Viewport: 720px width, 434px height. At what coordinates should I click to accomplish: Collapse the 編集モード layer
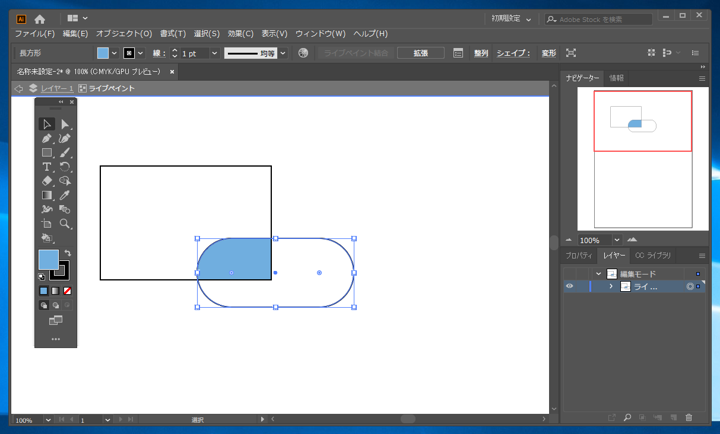[599, 273]
